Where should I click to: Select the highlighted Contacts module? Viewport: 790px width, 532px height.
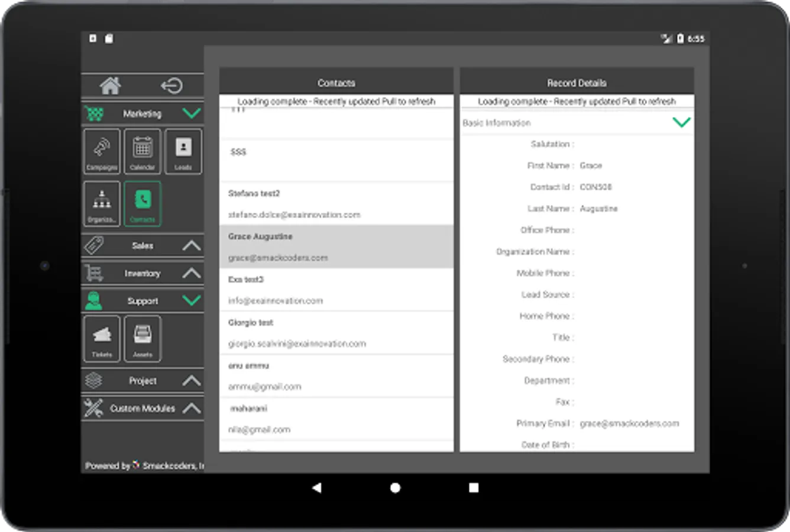143,204
